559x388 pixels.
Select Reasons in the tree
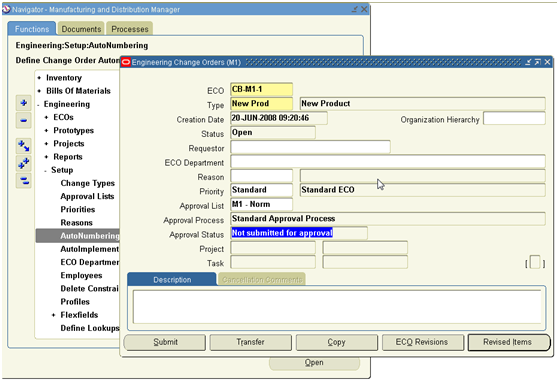tap(76, 223)
